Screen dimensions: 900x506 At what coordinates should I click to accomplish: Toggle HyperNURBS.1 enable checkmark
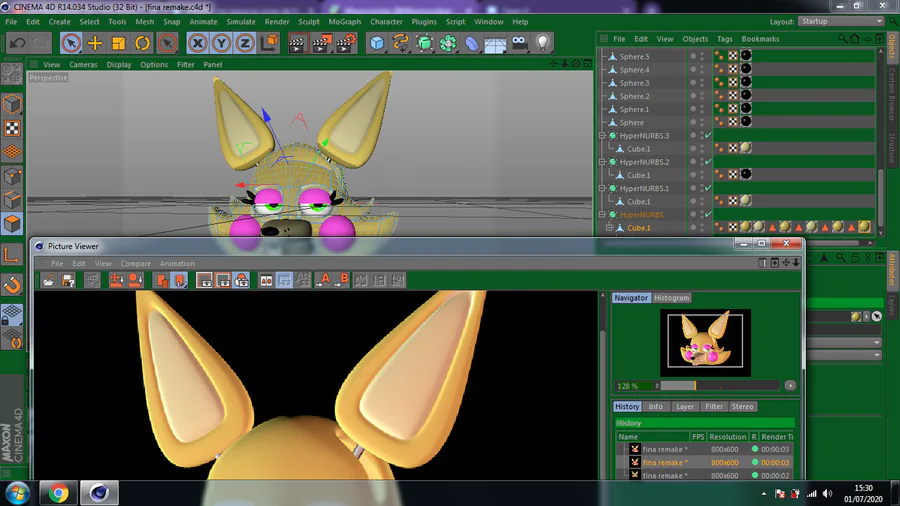pyautogui.click(x=708, y=188)
